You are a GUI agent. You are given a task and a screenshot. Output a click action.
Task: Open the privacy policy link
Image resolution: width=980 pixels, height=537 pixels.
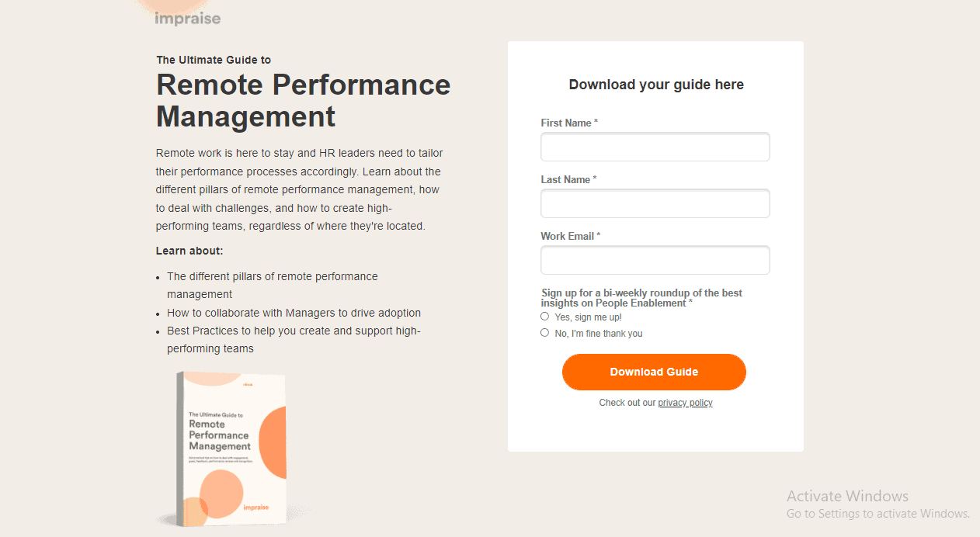[x=685, y=403]
